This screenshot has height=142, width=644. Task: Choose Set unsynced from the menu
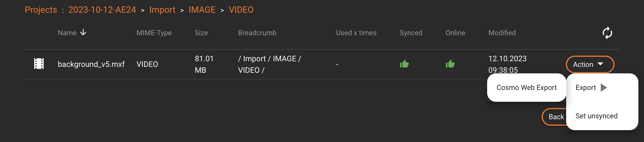click(596, 116)
